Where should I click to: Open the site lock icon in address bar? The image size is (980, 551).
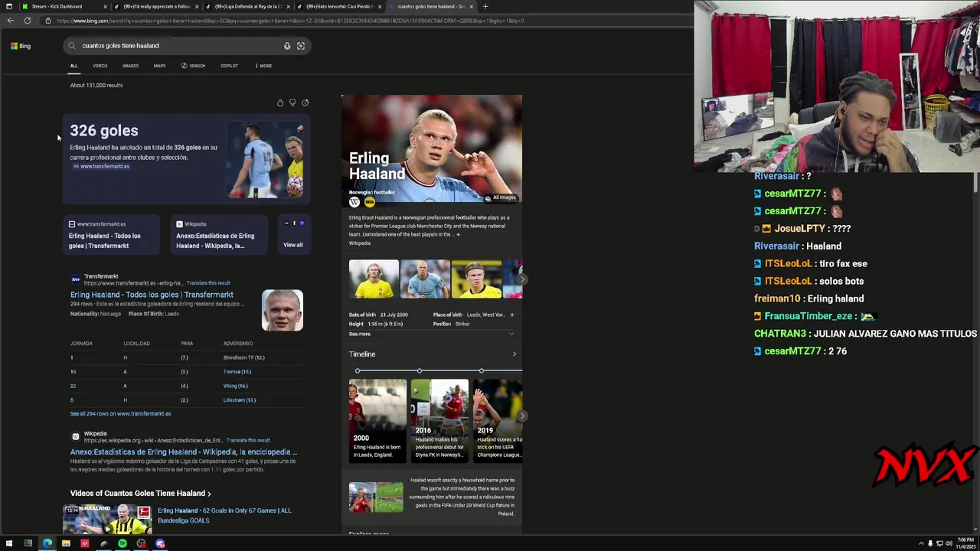point(47,21)
